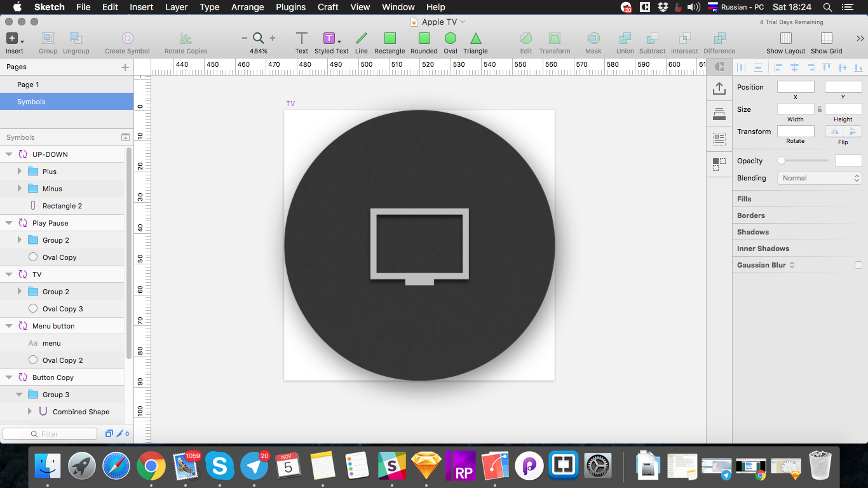
Task: Toggle the size aspect ratio lock
Action: pos(820,109)
